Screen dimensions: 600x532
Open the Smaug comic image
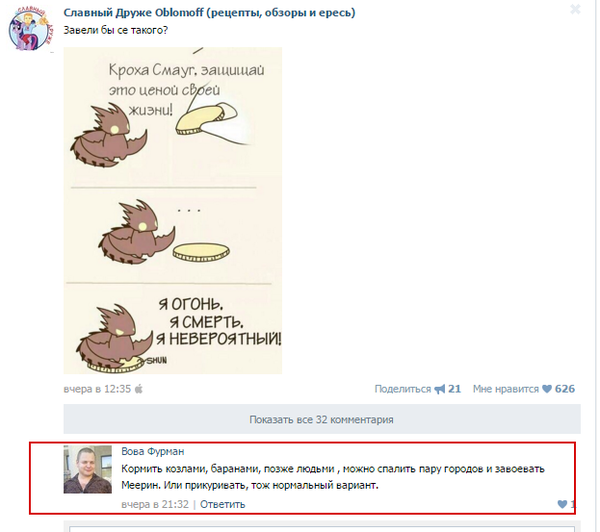173,210
